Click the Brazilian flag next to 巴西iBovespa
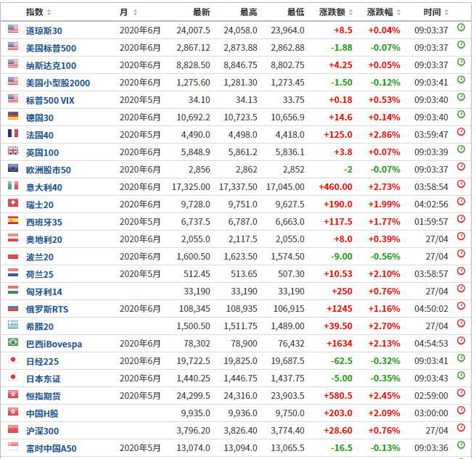Screen dimensions: 476x459 (13, 342)
